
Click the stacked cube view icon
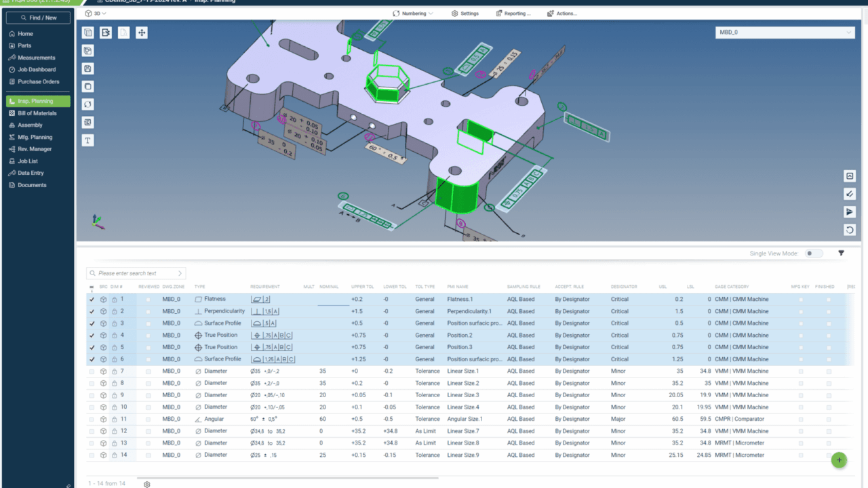tap(88, 51)
